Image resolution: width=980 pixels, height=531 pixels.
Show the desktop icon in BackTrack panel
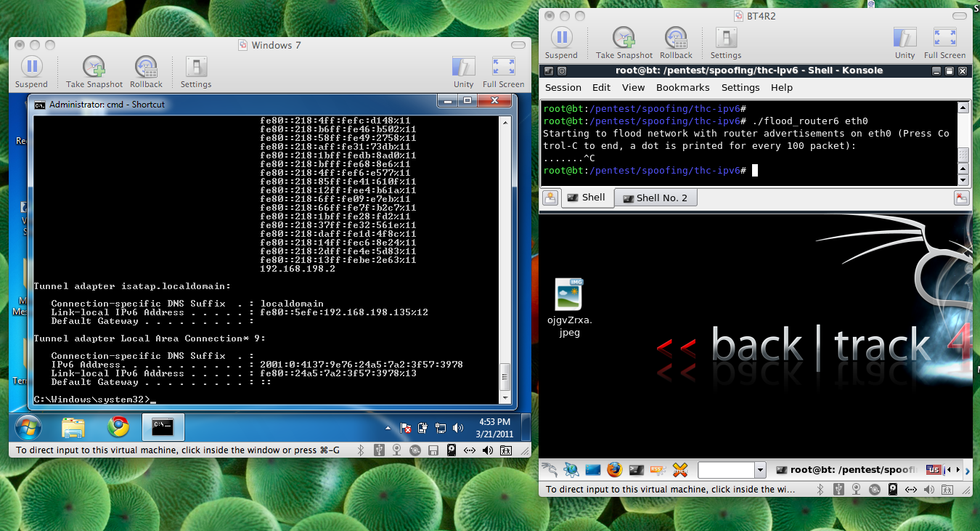[x=593, y=470]
